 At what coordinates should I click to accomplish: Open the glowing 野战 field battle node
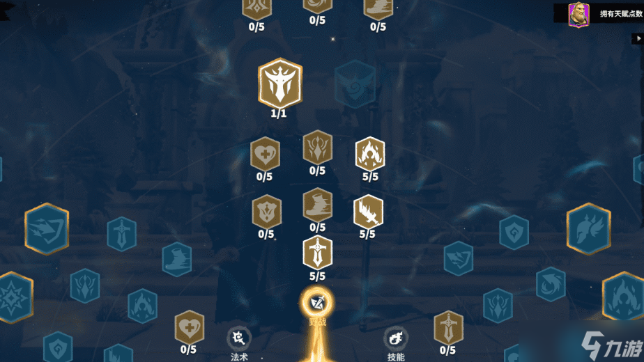pyautogui.click(x=318, y=304)
